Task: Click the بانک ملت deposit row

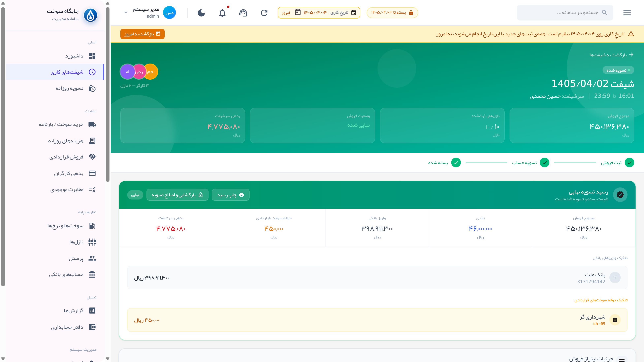Action: 377,278
